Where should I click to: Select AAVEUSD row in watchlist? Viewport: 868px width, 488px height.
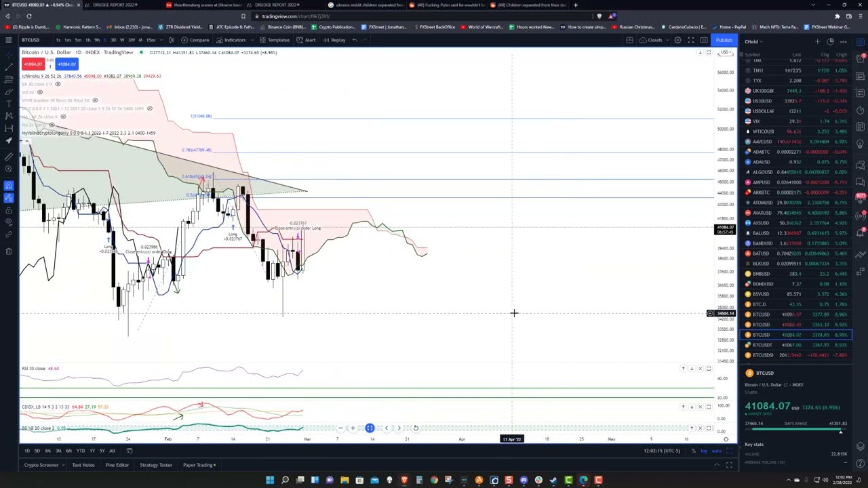(795, 142)
